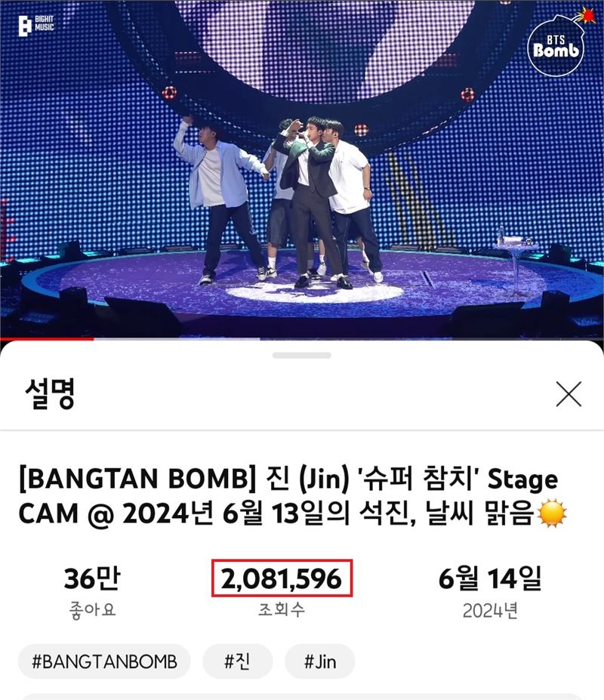The width and height of the screenshot is (604, 700).
Task: Click the 조회수 label under views
Action: click(x=282, y=610)
